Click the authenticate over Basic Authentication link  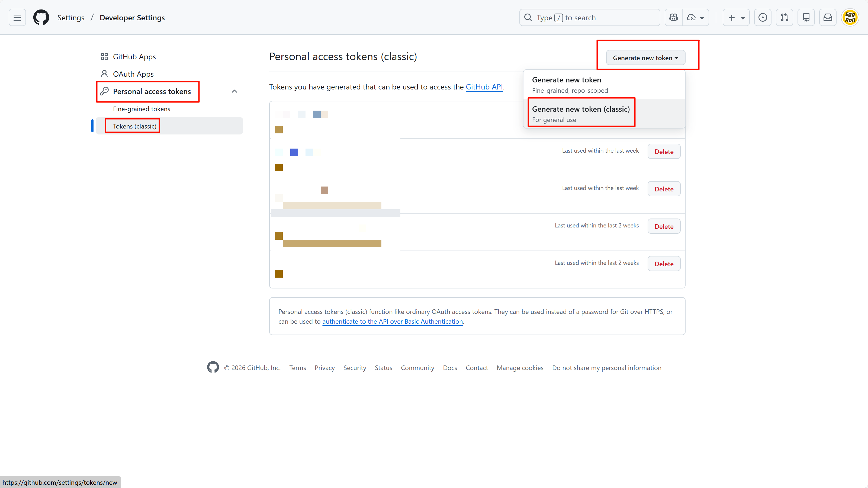[x=392, y=322]
